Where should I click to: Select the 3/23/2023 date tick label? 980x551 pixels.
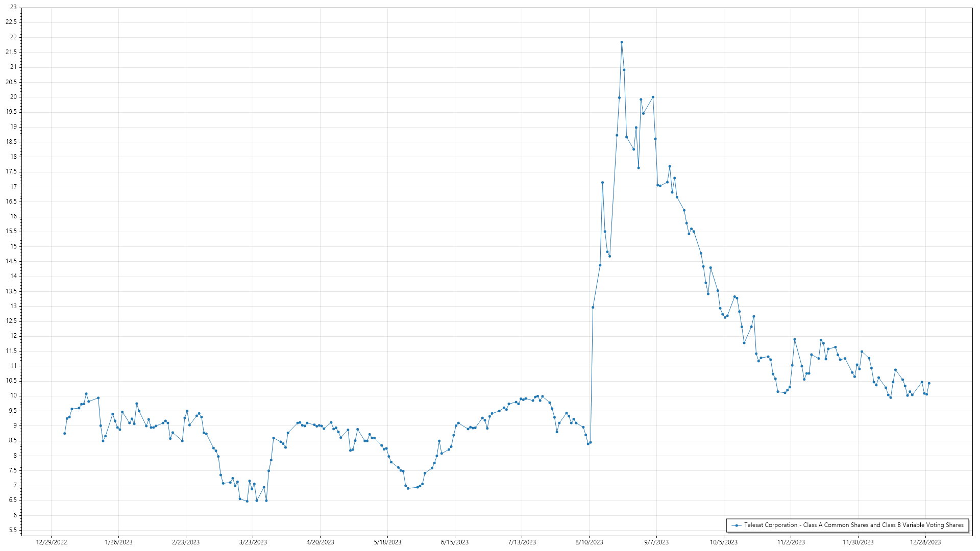click(x=253, y=542)
